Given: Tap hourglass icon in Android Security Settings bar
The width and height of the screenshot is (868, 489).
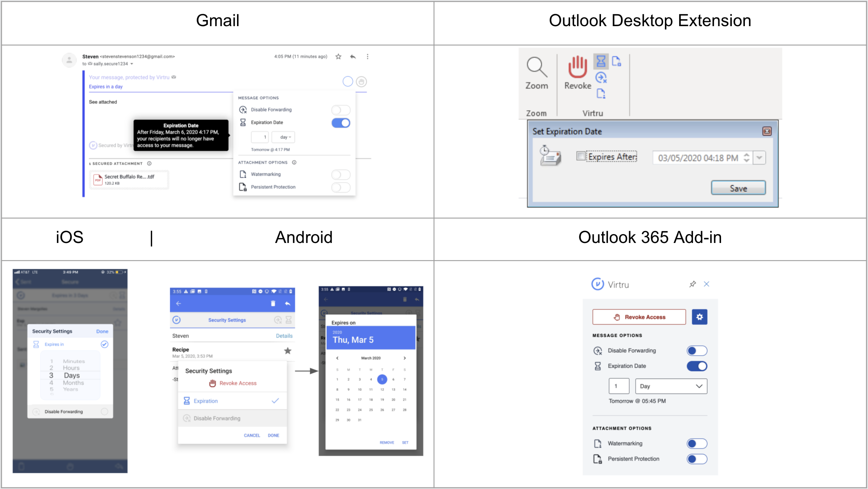Looking at the screenshot, I should (x=289, y=320).
